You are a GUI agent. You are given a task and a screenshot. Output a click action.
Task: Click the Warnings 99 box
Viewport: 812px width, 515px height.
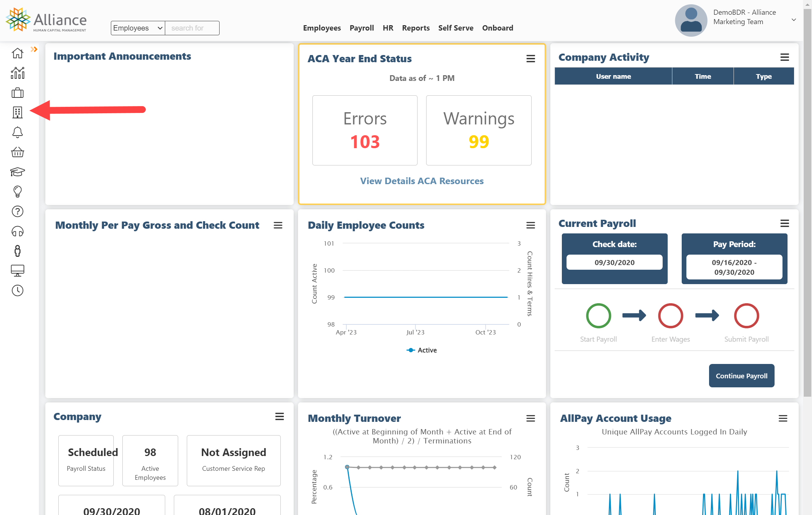click(x=479, y=130)
